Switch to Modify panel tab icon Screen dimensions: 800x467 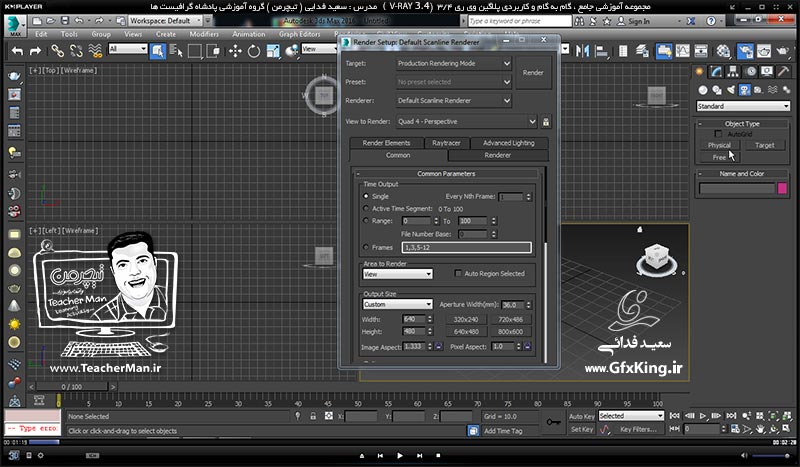716,71
